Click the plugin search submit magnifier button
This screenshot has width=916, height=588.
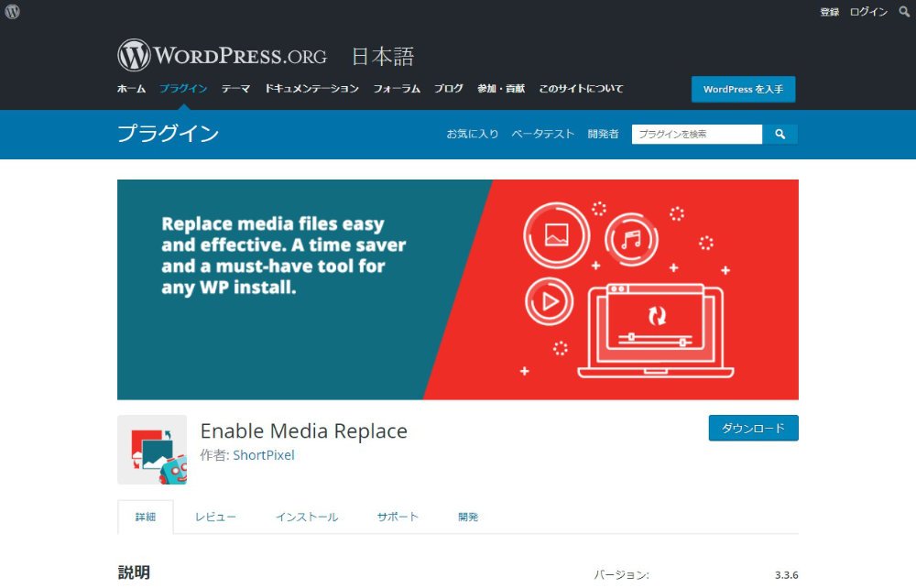[780, 135]
